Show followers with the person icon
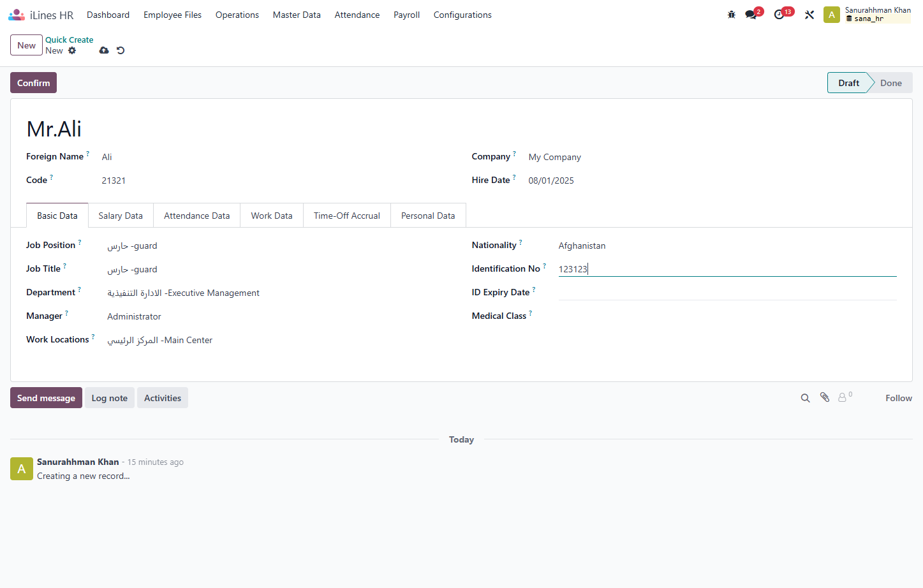923x588 pixels. (x=845, y=397)
